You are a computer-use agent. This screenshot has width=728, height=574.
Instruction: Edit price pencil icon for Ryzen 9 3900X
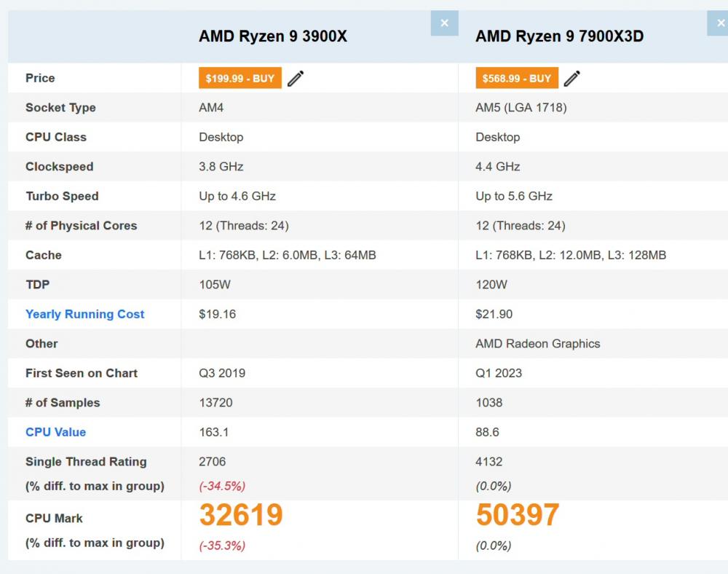coord(296,79)
